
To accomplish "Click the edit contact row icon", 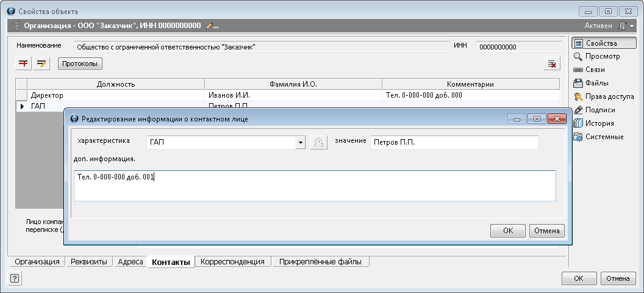I will pyautogui.click(x=41, y=63).
